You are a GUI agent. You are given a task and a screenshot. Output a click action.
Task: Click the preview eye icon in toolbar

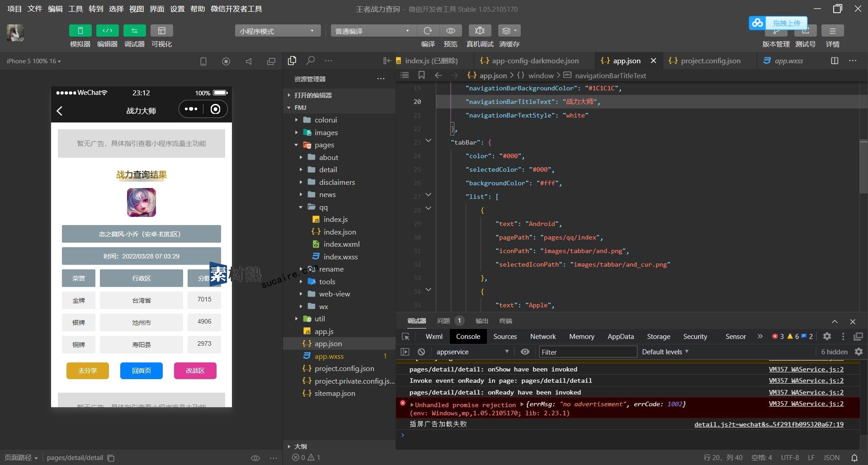(450, 31)
